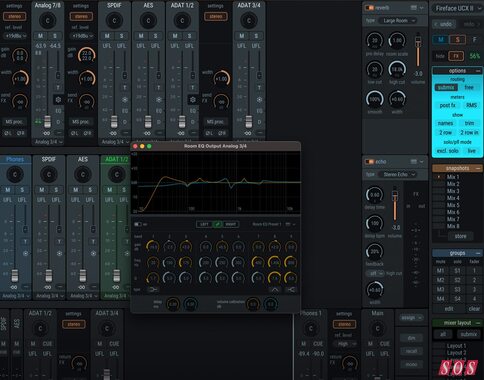Open echo preset list icon
The image size is (484, 380).
point(414,162)
